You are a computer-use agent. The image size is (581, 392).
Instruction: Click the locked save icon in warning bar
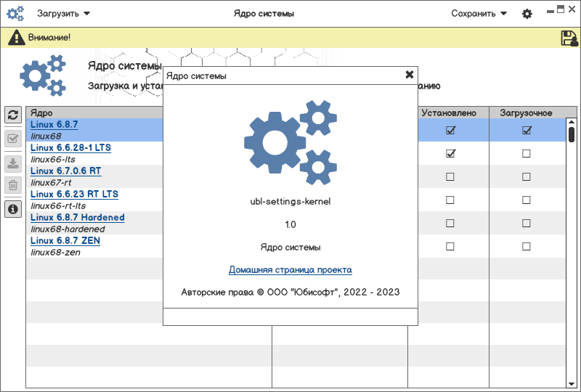pyautogui.click(x=569, y=38)
